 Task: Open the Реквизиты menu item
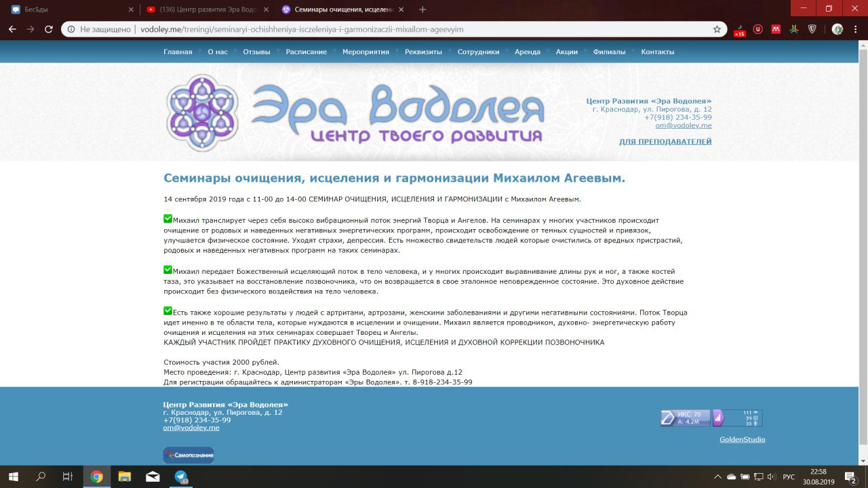[423, 52]
